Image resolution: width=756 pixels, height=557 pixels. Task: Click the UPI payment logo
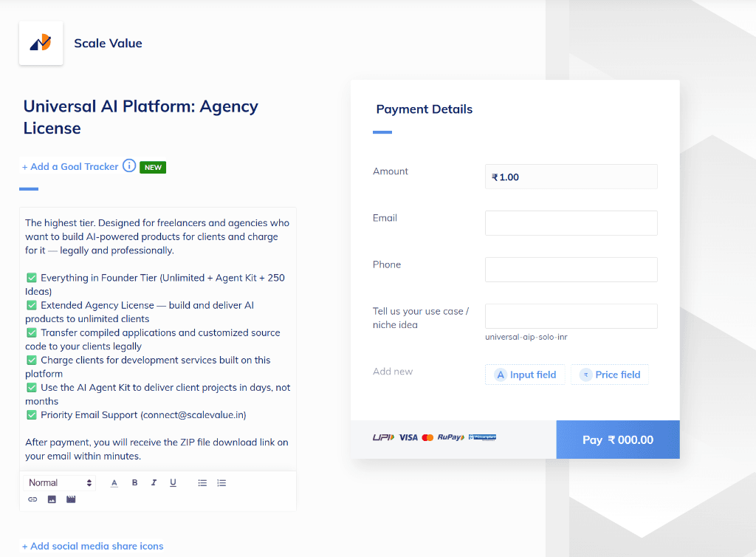(383, 437)
